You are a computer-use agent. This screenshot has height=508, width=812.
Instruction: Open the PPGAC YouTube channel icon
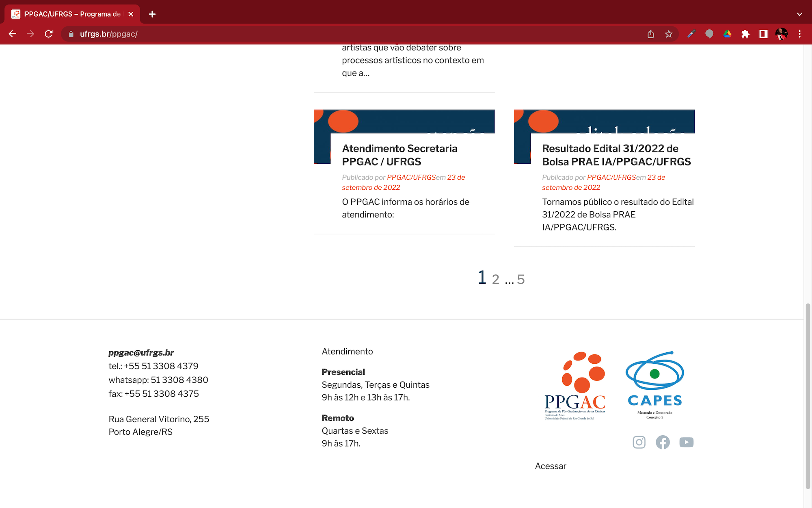686,442
